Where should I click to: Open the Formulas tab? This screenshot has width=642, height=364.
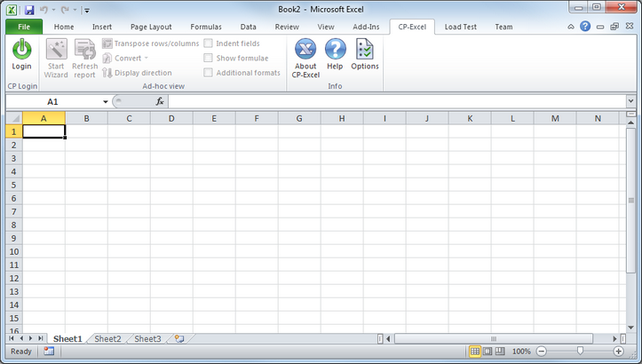(x=206, y=27)
